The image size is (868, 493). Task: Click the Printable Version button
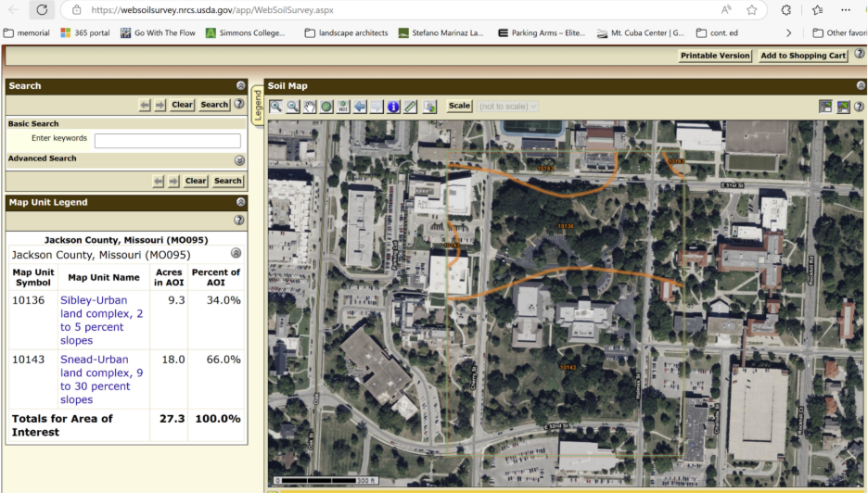(x=715, y=56)
